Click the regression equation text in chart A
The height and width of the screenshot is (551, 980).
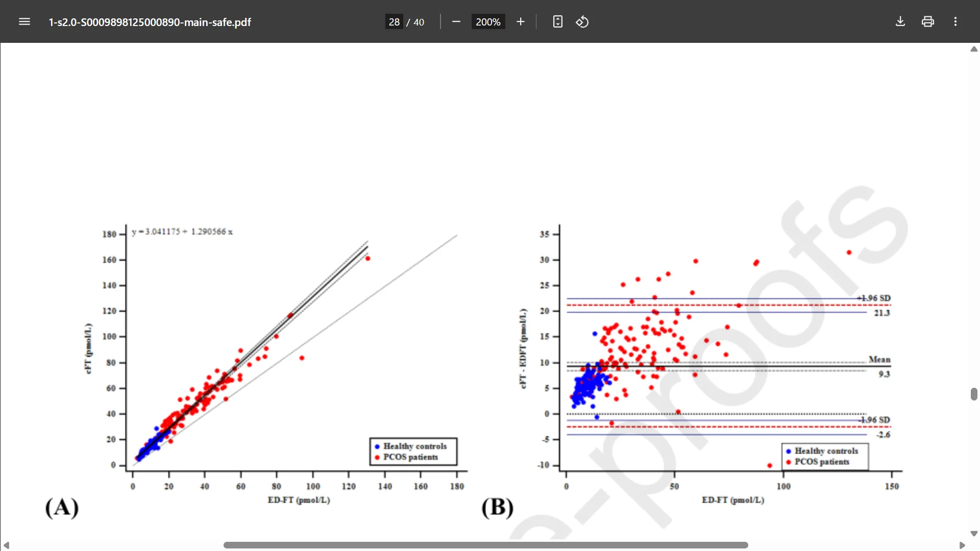tap(182, 232)
